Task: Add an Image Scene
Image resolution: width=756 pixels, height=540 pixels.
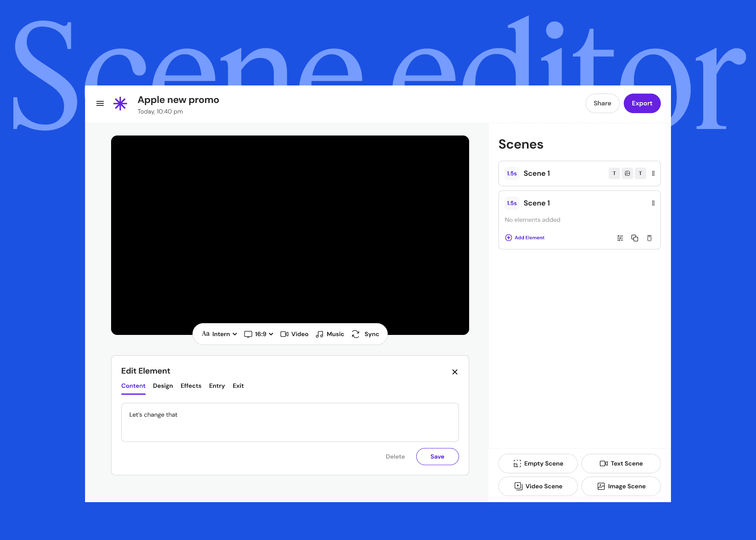Action: click(621, 486)
